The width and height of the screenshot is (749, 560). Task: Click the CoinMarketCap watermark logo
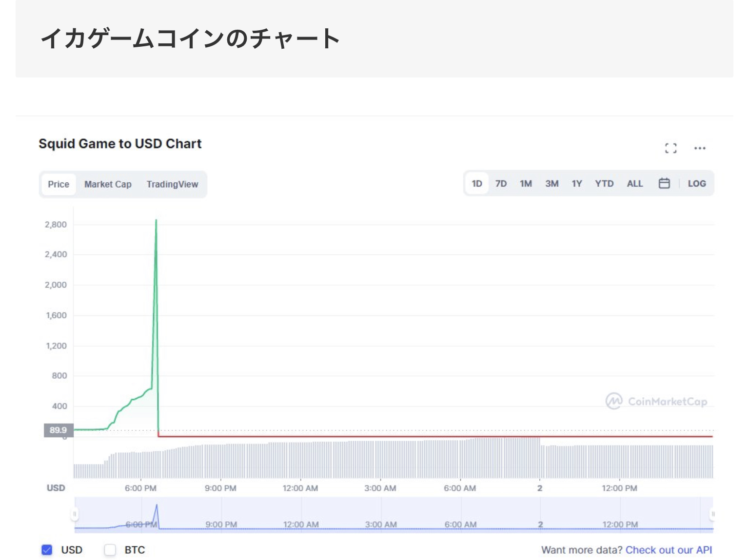[656, 401]
